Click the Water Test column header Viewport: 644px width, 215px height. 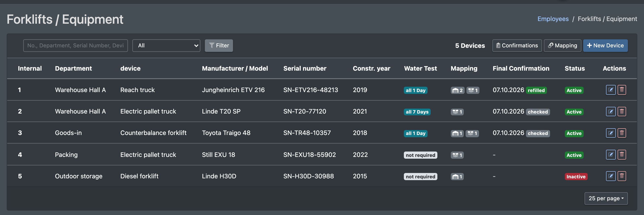click(420, 68)
